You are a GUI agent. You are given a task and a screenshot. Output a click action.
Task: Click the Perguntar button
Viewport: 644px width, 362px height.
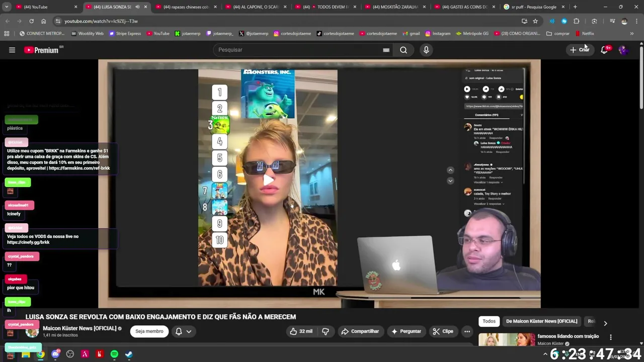point(406,331)
